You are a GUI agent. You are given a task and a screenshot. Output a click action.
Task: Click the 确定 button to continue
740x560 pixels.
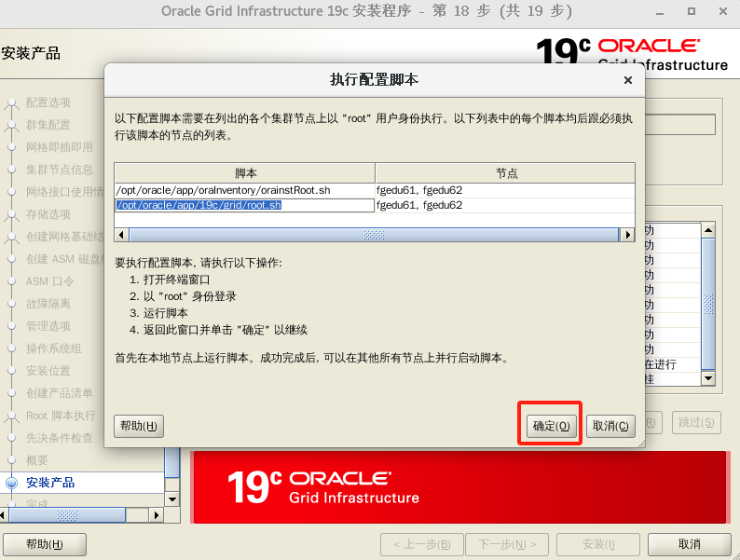click(x=550, y=426)
